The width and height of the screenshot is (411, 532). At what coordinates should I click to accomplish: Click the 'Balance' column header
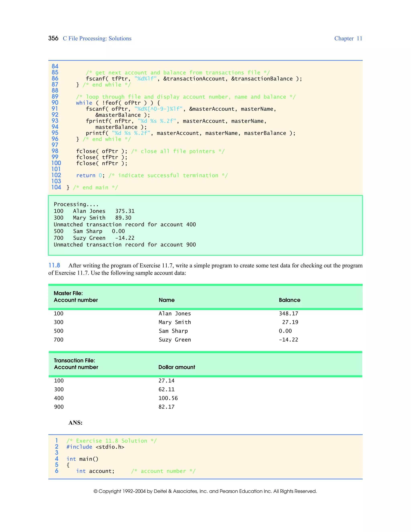[x=289, y=300]
